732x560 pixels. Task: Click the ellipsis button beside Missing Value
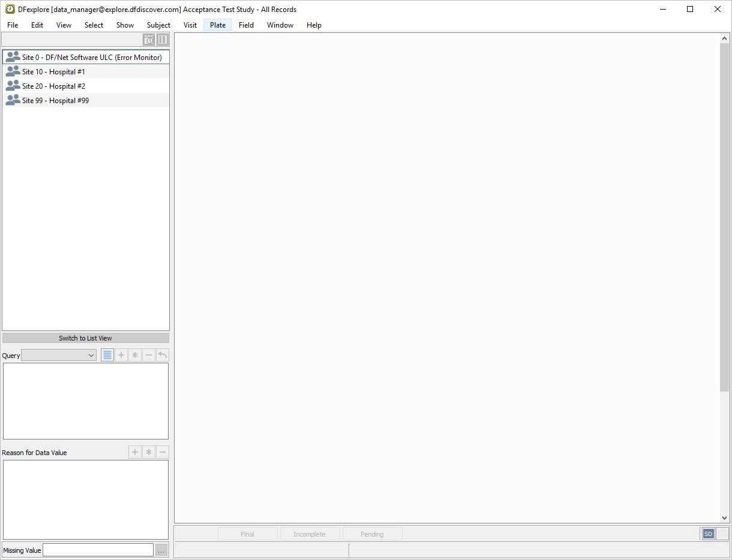(x=161, y=550)
